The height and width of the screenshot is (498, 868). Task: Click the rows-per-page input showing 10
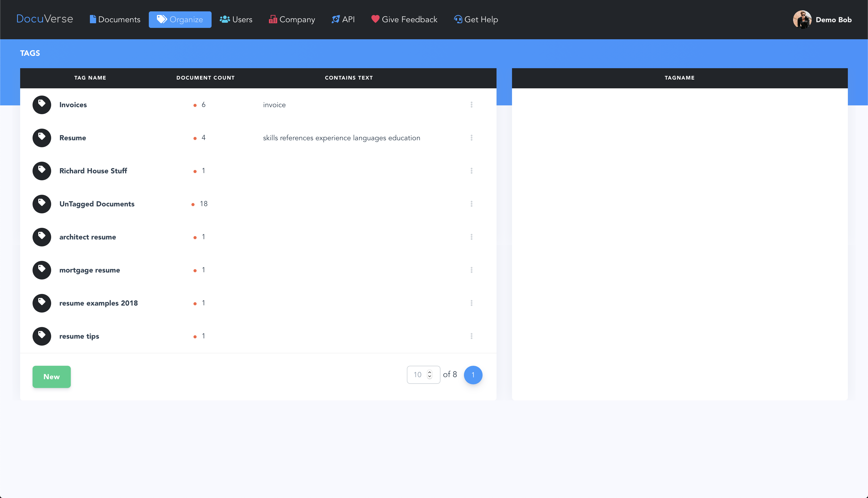click(x=417, y=375)
